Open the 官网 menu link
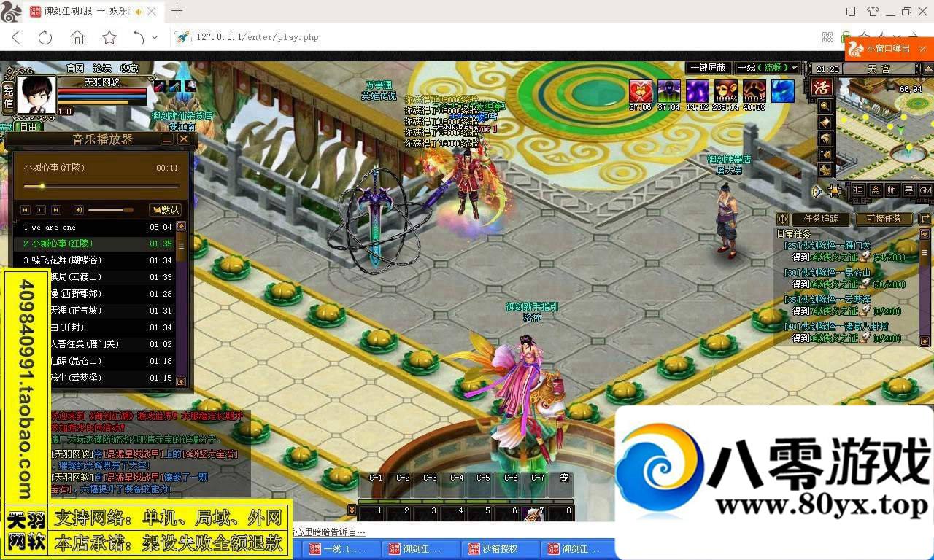This screenshot has height=560, width=934. [x=74, y=68]
